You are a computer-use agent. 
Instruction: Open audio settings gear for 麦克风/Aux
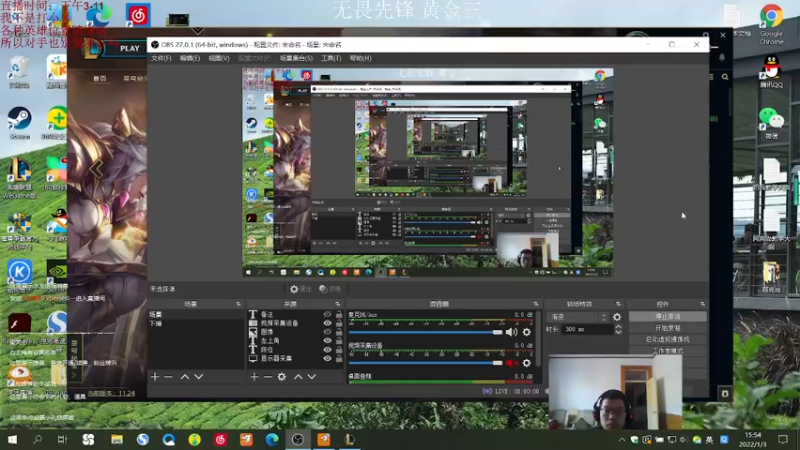tap(527, 332)
